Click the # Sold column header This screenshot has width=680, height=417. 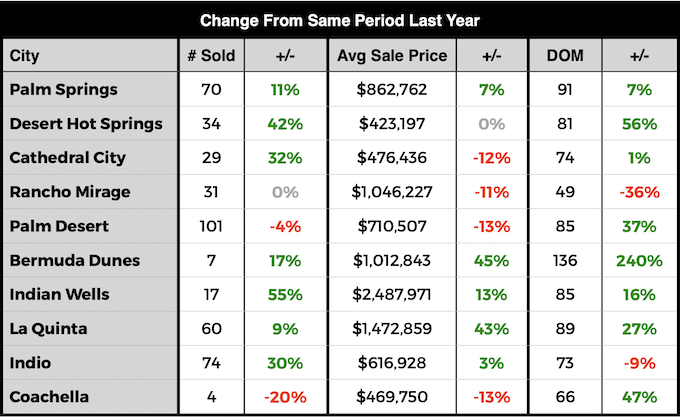[x=211, y=55]
